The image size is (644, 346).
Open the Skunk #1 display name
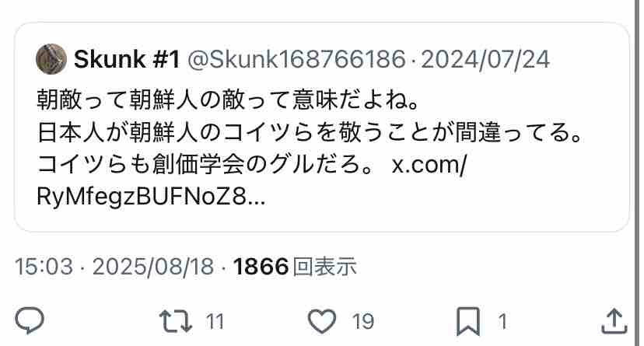click(127, 59)
